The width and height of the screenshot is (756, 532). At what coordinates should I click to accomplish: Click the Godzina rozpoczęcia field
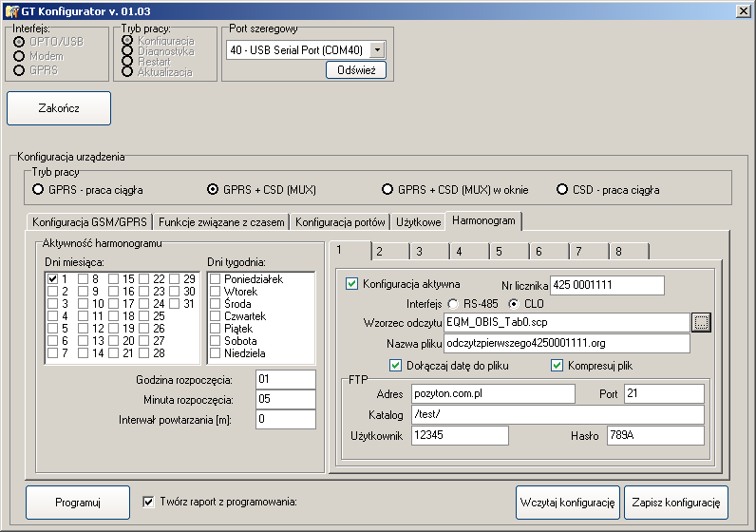(286, 379)
